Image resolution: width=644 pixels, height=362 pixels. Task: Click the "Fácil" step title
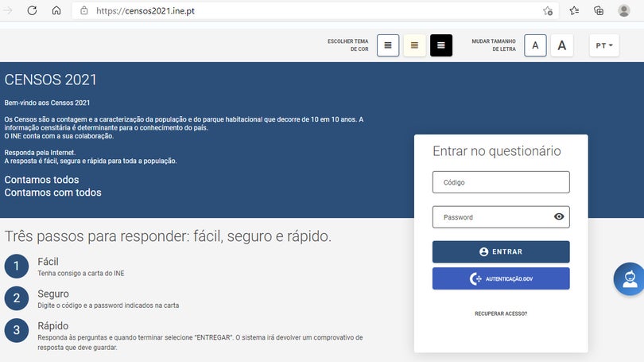point(48,261)
